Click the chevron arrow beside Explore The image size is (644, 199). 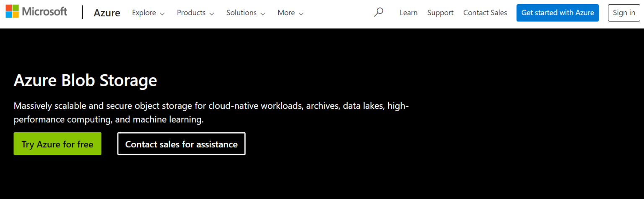coord(162,13)
